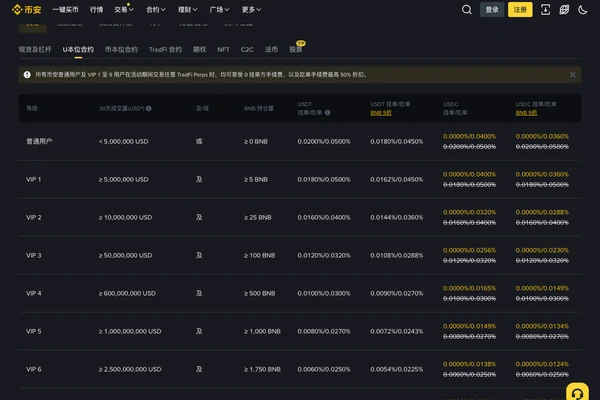Click the ≥ 2,500,000,000 USD cell
This screenshot has height=400, width=600.
[130, 369]
